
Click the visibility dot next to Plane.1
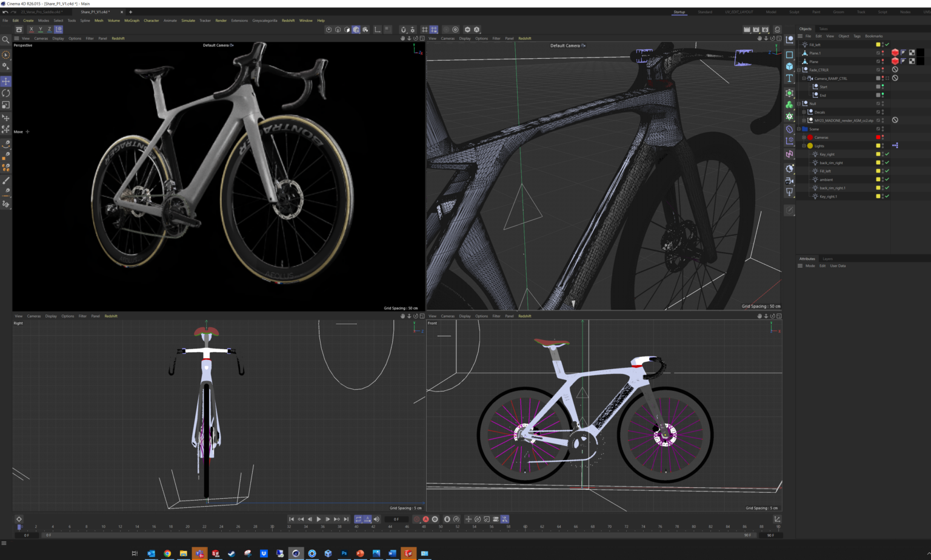click(883, 53)
